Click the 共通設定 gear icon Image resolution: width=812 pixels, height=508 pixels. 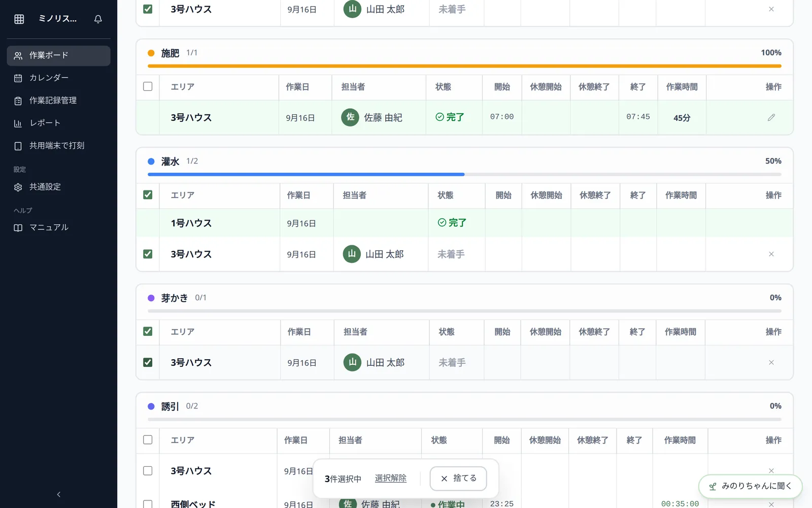tap(18, 187)
